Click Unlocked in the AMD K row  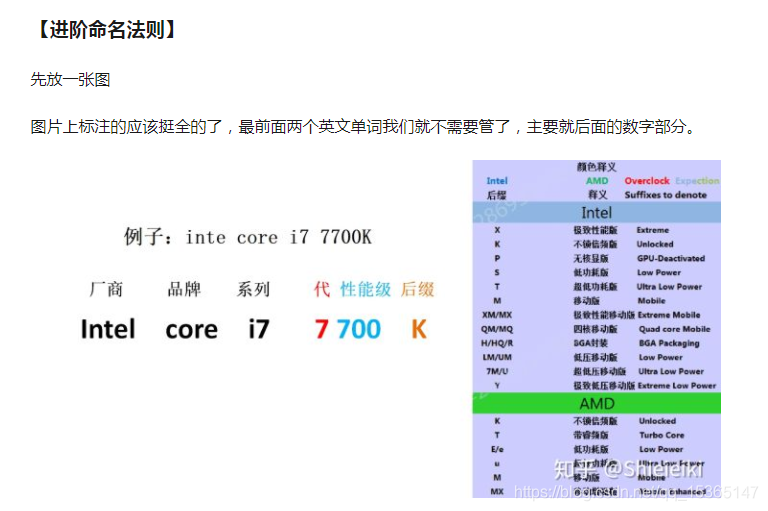[x=657, y=421]
